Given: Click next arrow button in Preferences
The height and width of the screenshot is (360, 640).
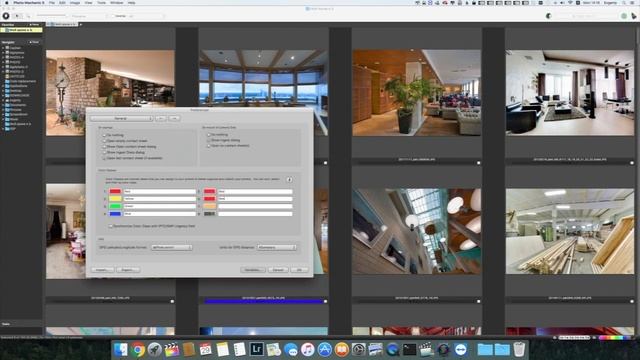Looking at the screenshot, I should point(174,118).
